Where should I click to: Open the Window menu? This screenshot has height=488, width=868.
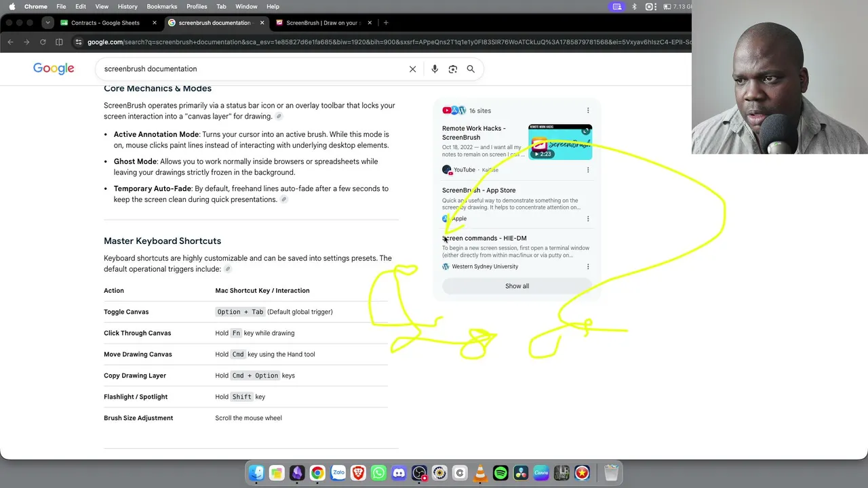click(x=246, y=7)
